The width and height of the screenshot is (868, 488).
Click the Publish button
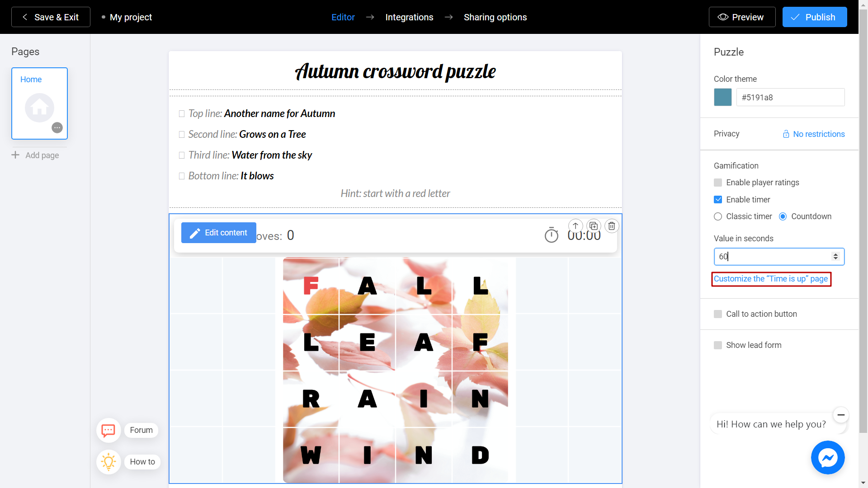[x=814, y=17]
